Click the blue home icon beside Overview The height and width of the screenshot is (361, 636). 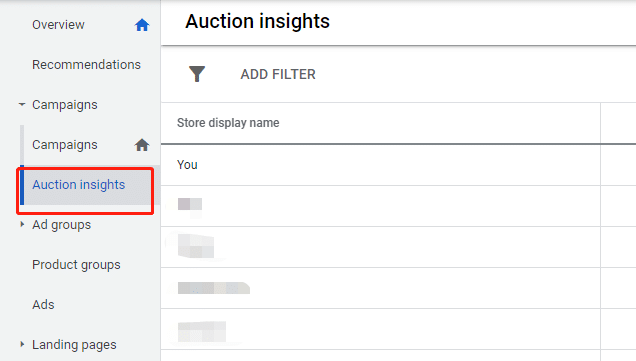pos(142,25)
